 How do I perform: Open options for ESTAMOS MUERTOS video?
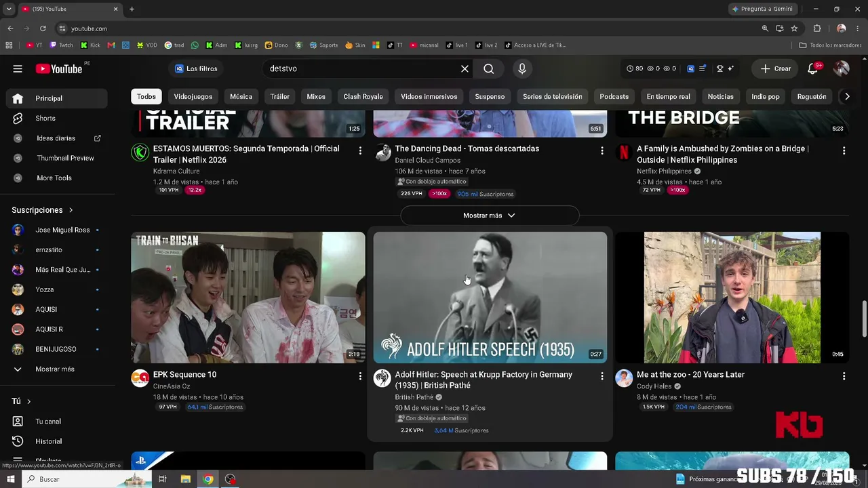360,150
